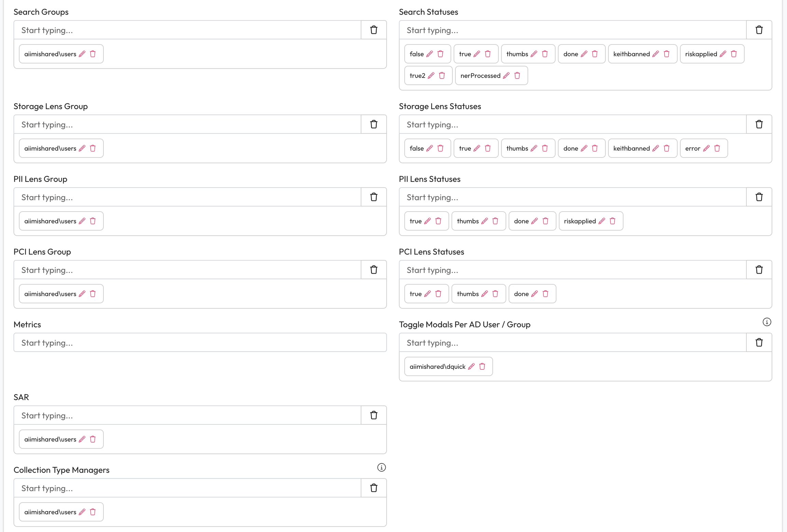Click the Metrics input field

200,343
